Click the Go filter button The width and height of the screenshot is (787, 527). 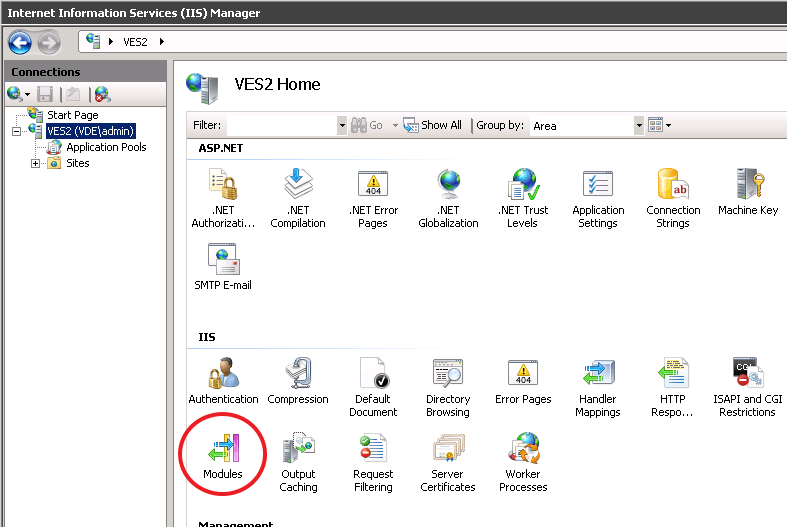367,125
